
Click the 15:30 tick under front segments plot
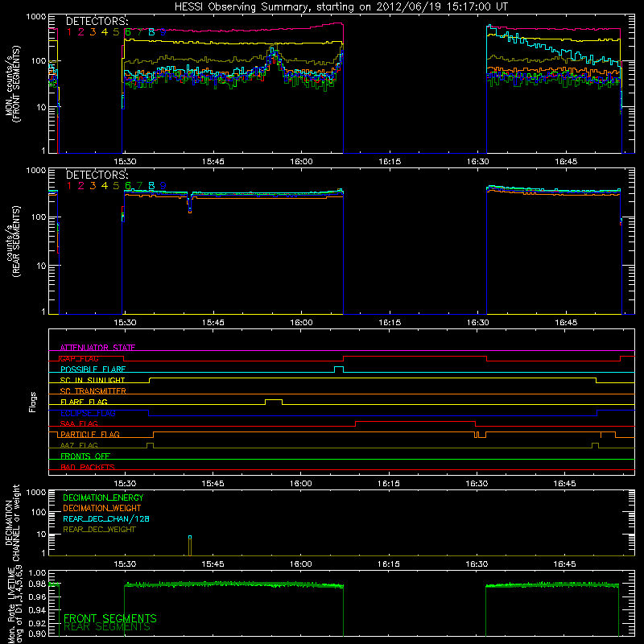tap(125, 162)
